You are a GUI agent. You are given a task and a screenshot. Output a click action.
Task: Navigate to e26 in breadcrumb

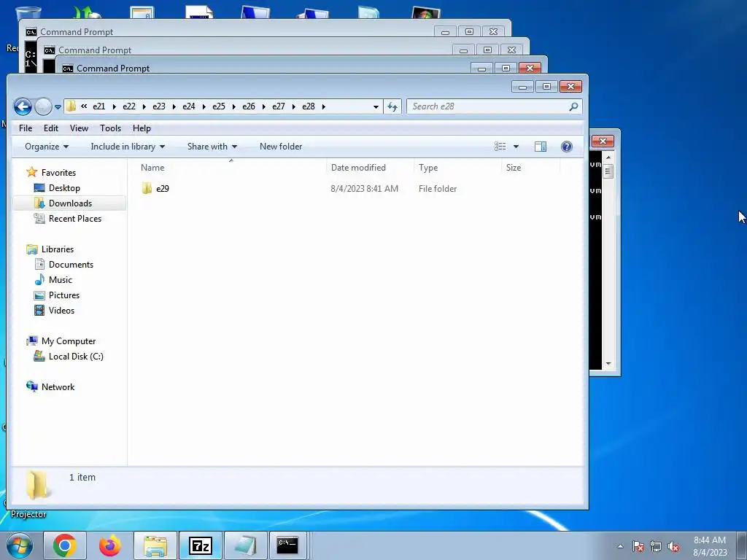coord(249,106)
